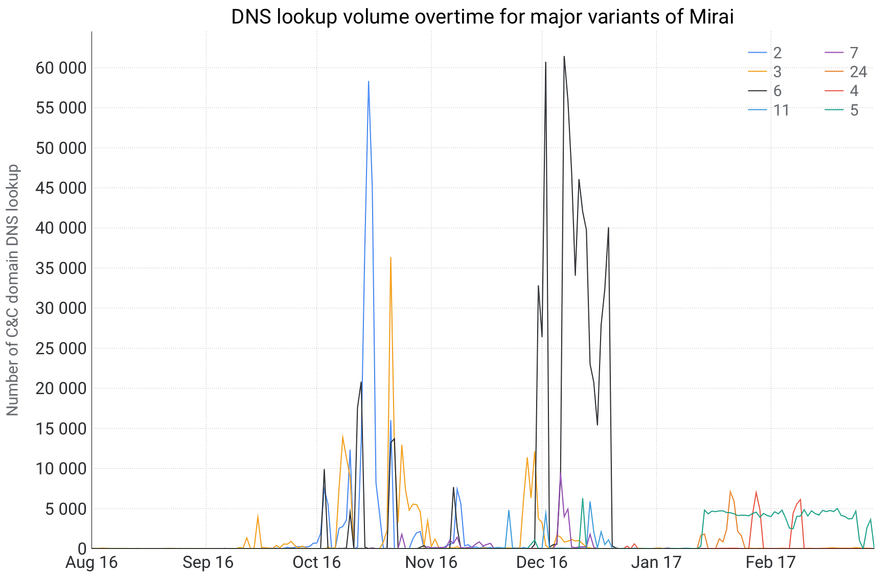Click the Oct 16 x-axis label
Screen dimensions: 896x574
click(317, 562)
